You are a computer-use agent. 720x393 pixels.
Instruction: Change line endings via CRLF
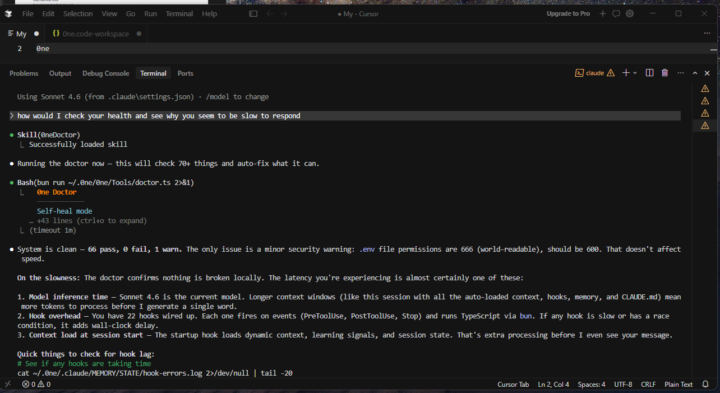[648, 384]
